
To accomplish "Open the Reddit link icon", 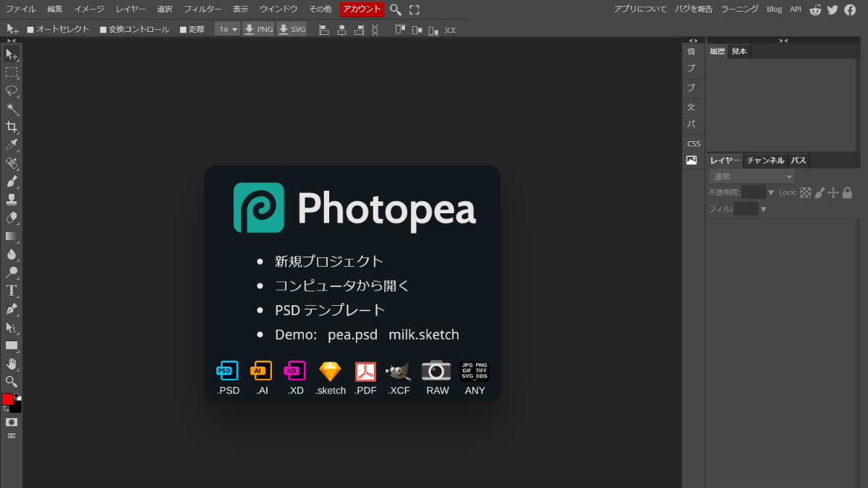I will (x=815, y=9).
